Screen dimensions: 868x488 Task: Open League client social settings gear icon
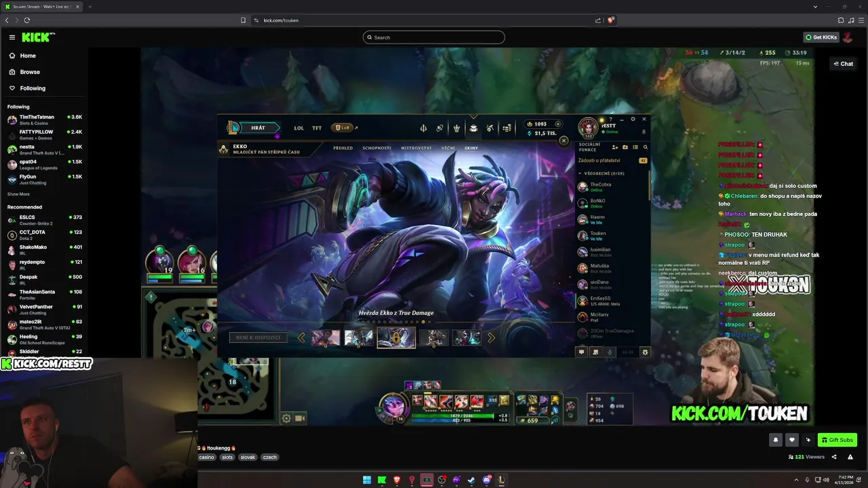tap(645, 352)
